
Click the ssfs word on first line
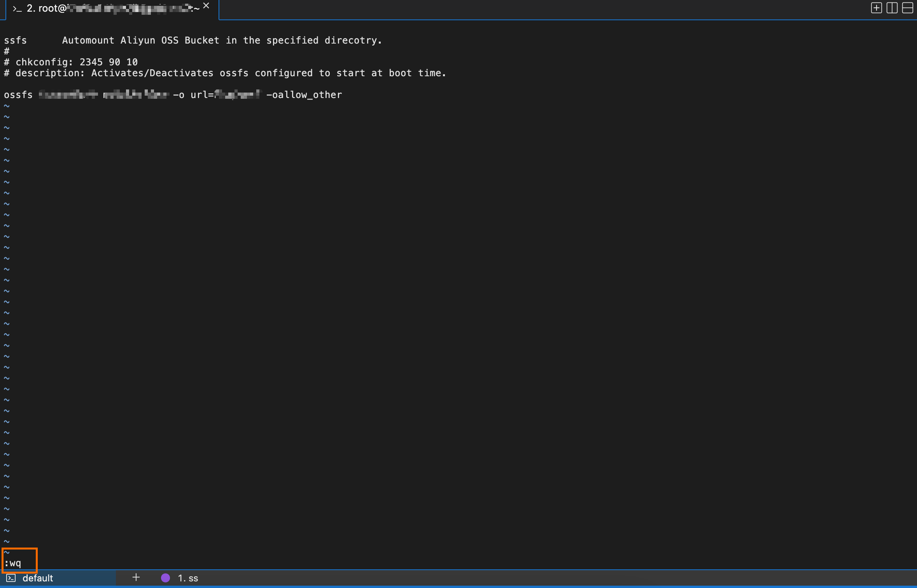[x=15, y=40]
